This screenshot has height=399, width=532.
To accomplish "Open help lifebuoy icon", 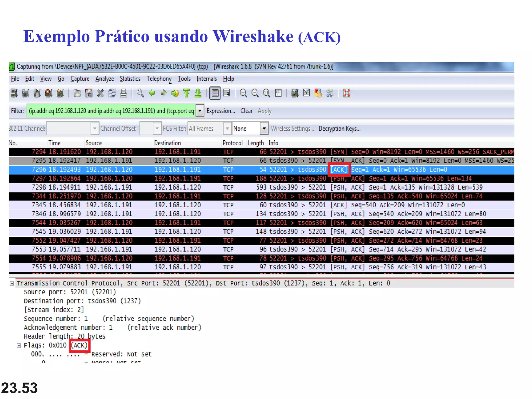I will tap(347, 93).
